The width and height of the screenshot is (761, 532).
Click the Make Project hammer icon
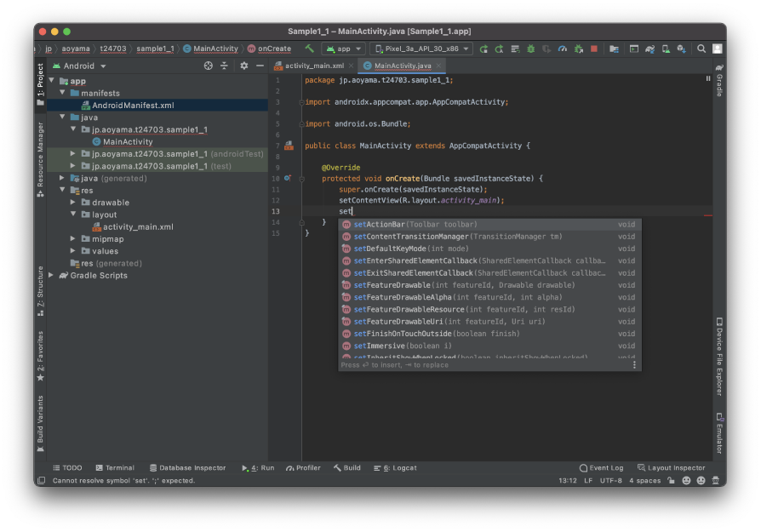click(x=309, y=49)
